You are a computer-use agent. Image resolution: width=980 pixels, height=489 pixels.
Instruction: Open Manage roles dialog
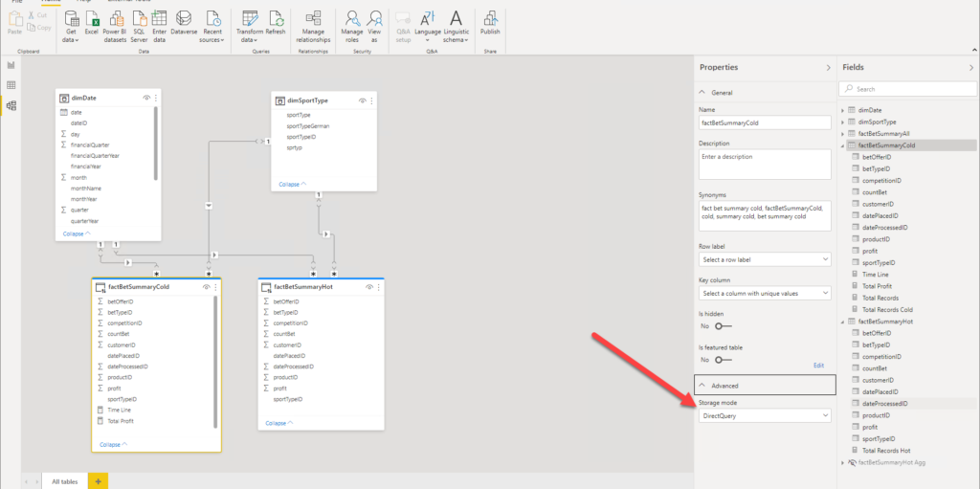point(352,26)
